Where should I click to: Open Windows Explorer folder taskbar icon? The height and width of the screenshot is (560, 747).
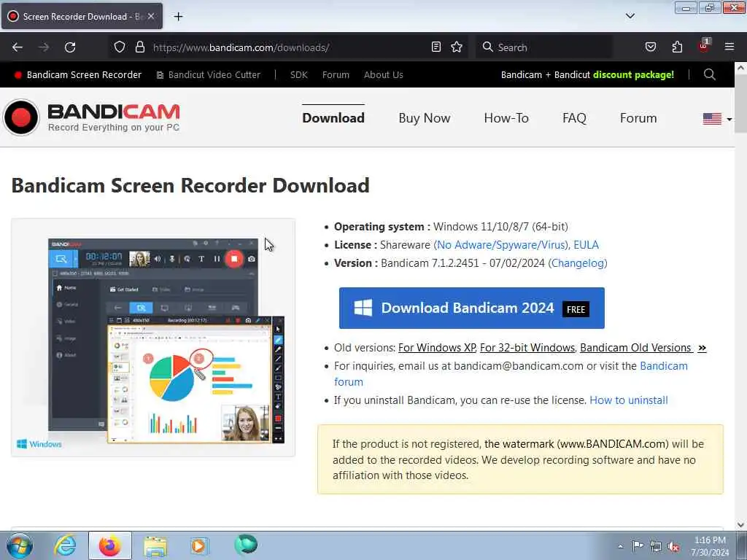pos(156,545)
